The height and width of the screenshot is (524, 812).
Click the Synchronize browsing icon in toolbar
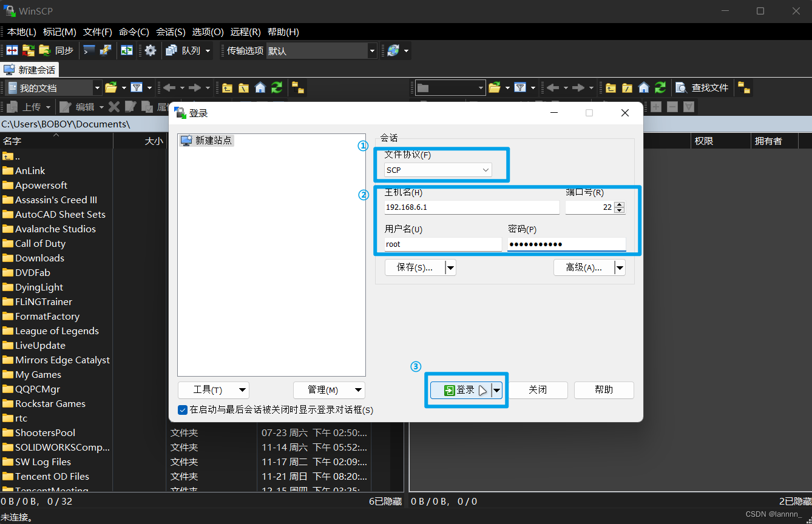tap(126, 51)
